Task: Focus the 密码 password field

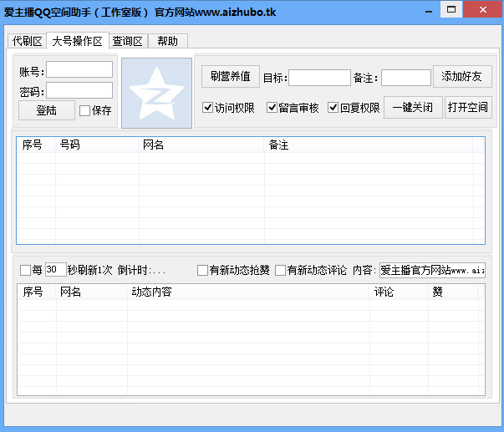Action: coord(79,90)
